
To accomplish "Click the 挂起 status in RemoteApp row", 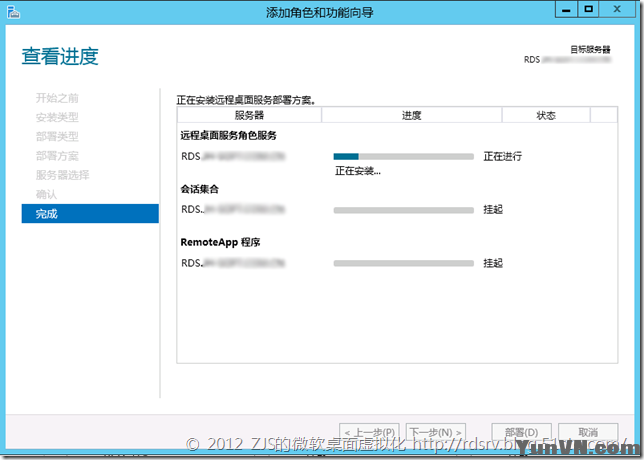I will point(493,263).
